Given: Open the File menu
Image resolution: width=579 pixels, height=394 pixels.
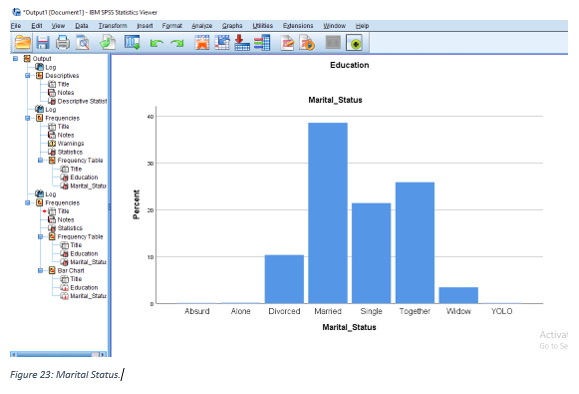Looking at the screenshot, I should click(16, 25).
